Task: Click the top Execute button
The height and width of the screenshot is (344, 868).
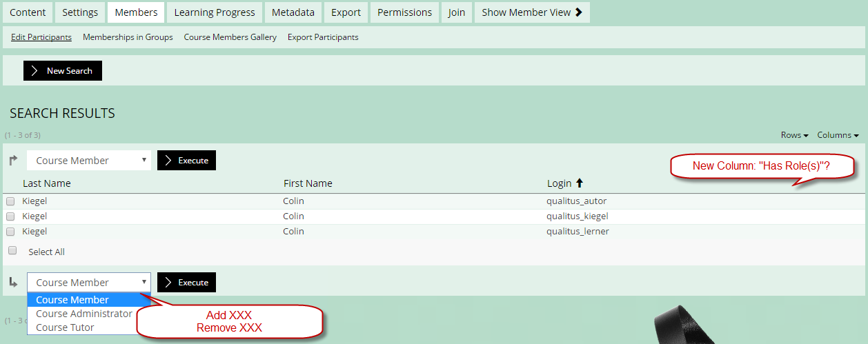Action: [x=186, y=161]
